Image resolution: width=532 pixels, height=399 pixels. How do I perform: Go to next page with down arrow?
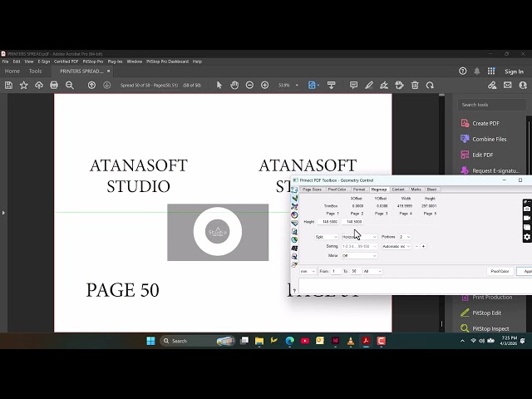point(107,85)
